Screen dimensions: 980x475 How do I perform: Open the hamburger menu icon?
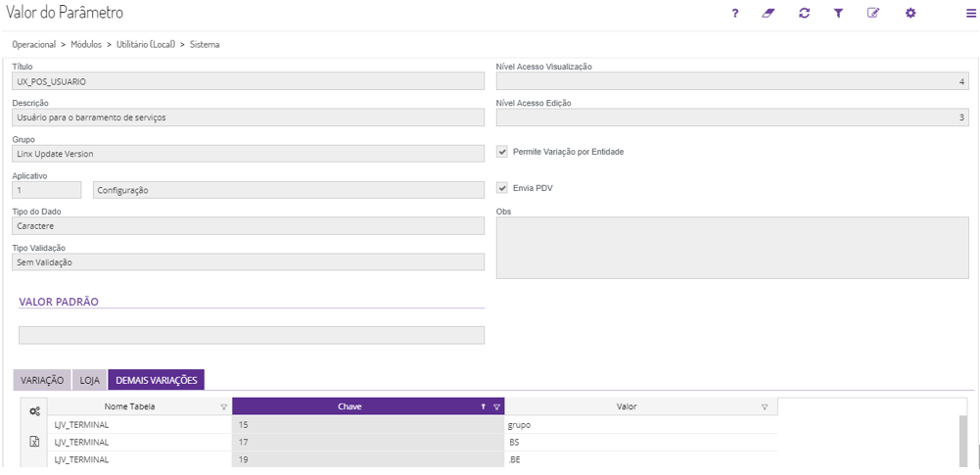coord(970,13)
